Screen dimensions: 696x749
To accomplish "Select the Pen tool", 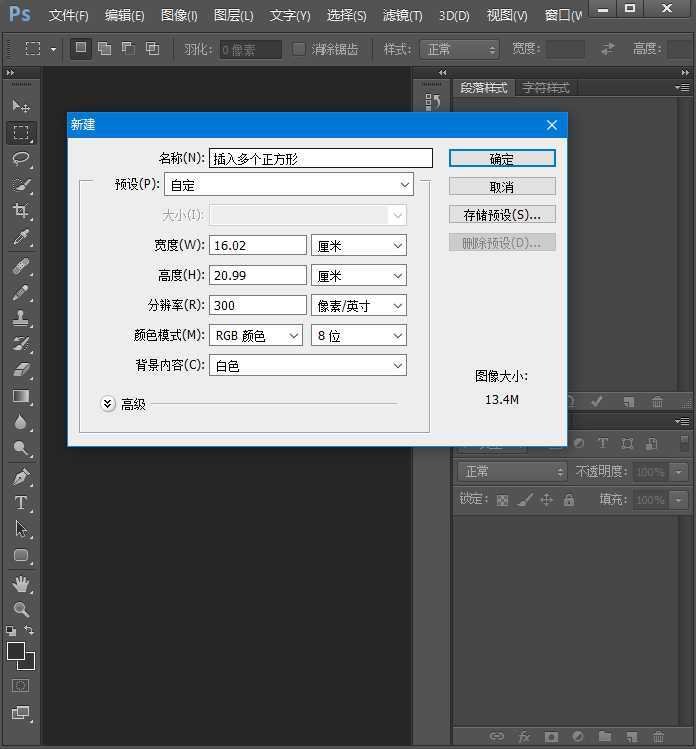I will click(x=21, y=477).
